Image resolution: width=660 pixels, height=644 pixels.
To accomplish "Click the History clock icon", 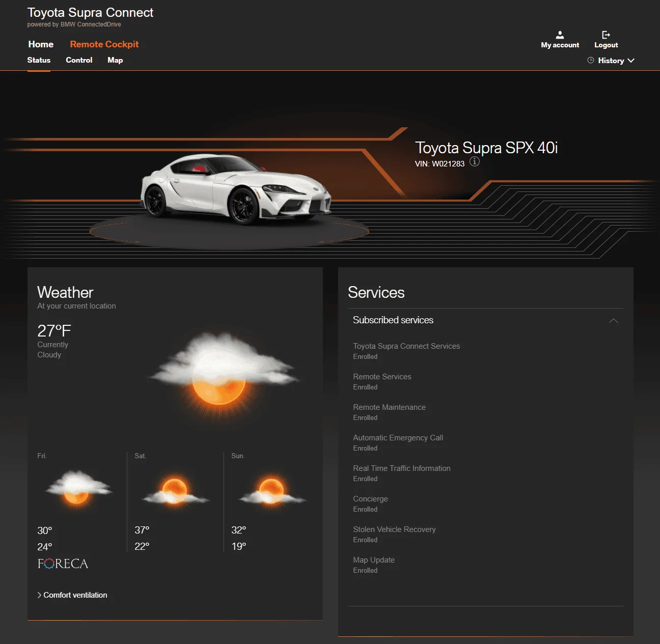I will pyautogui.click(x=591, y=60).
